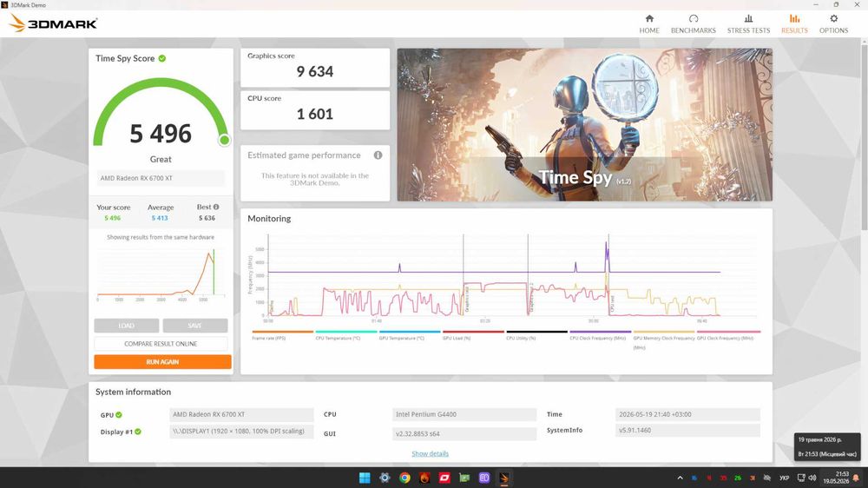Click the info icon beside Best score
Screen dimensions: 868x488
tap(216, 207)
